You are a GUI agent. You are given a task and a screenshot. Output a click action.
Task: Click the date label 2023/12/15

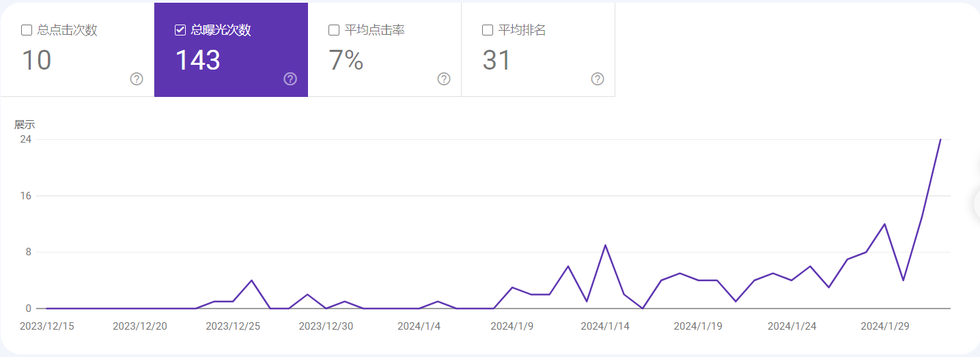click(x=47, y=326)
